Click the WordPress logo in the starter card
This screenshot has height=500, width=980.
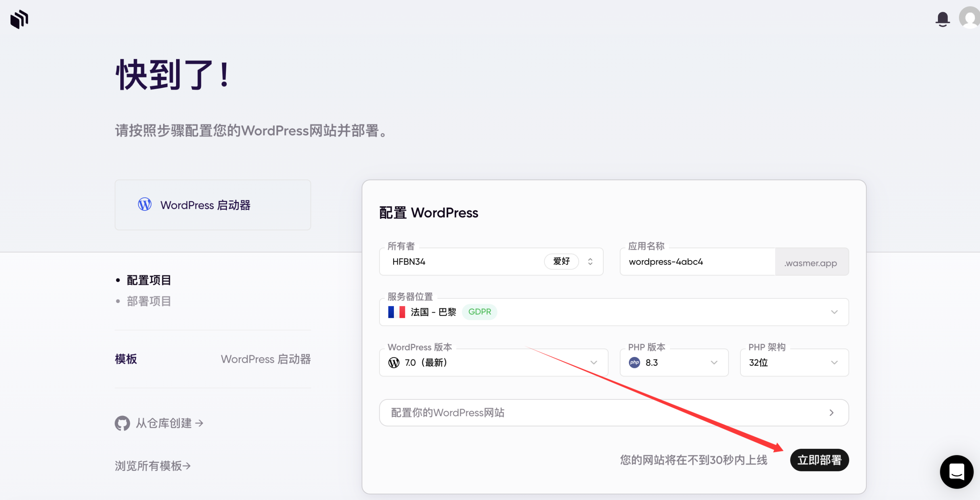coord(145,205)
